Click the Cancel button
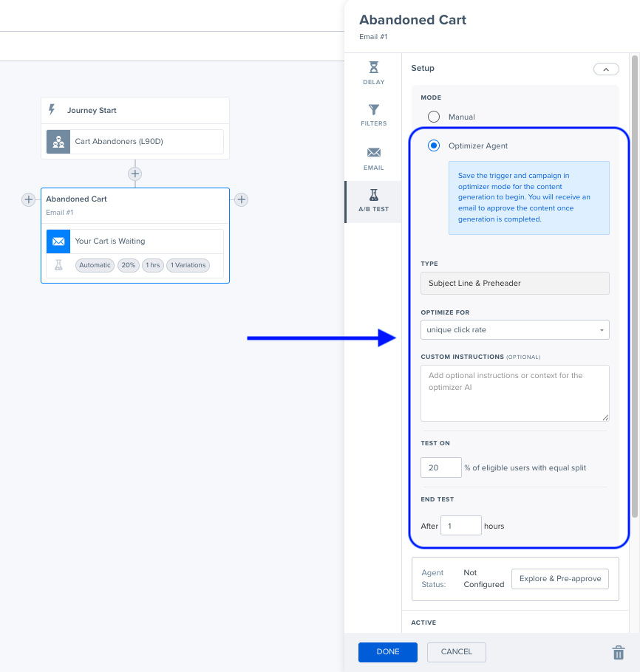Viewport: 640px width, 672px height. click(x=456, y=652)
